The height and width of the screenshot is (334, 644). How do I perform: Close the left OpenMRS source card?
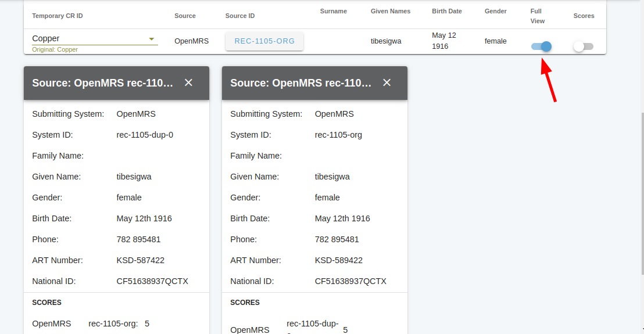(x=188, y=82)
